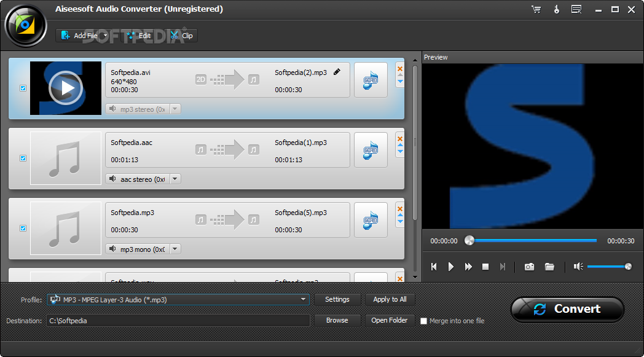This screenshot has width=644, height=357.
Task: Click the Softpedia.avi file name
Action: (x=130, y=73)
